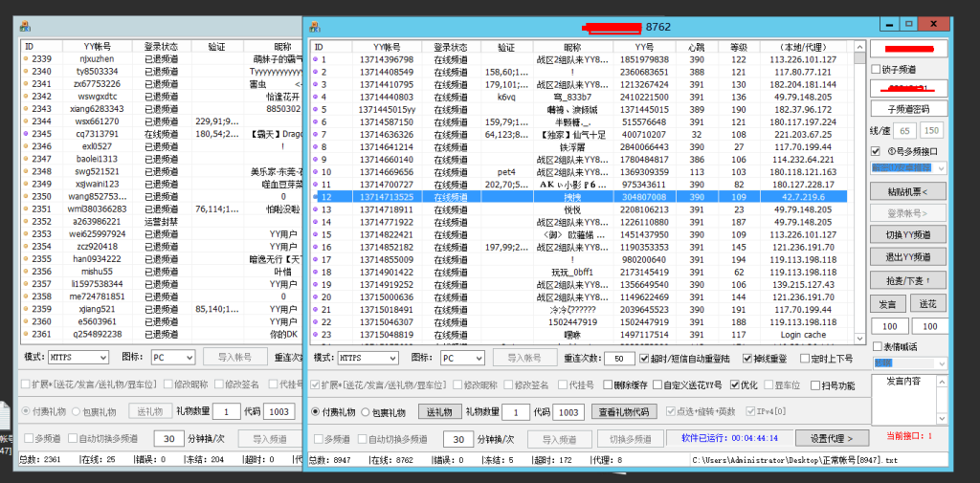Click 送礼物 button in back window
980x483 pixels.
tap(150, 411)
